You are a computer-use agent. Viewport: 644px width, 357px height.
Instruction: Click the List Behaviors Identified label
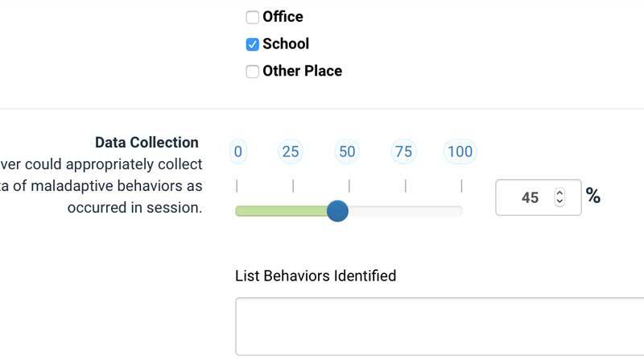(316, 276)
